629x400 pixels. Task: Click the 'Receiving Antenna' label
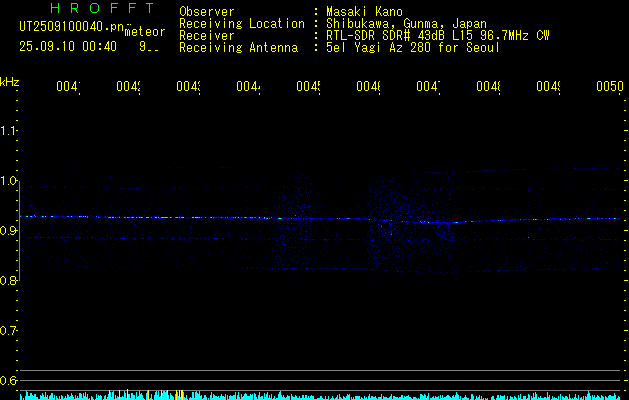239,48
